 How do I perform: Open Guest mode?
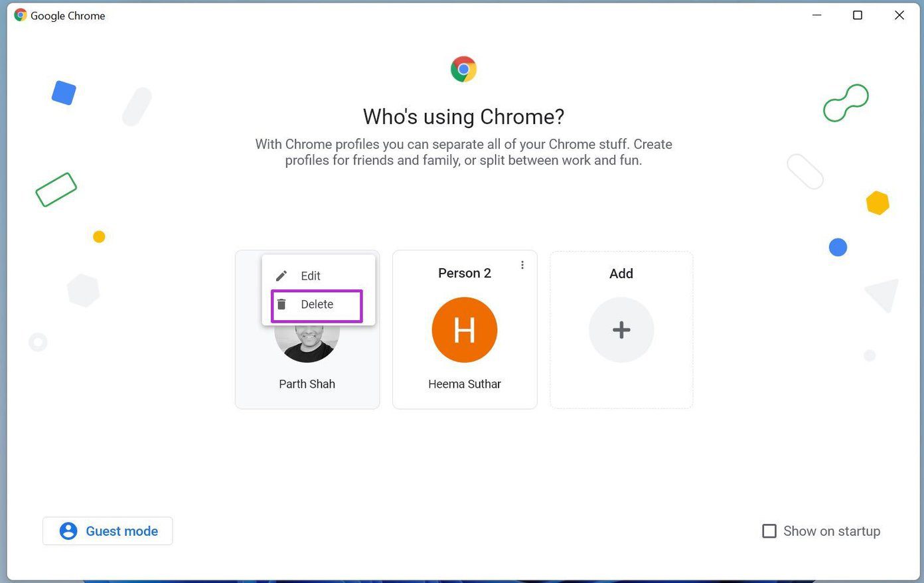point(108,531)
